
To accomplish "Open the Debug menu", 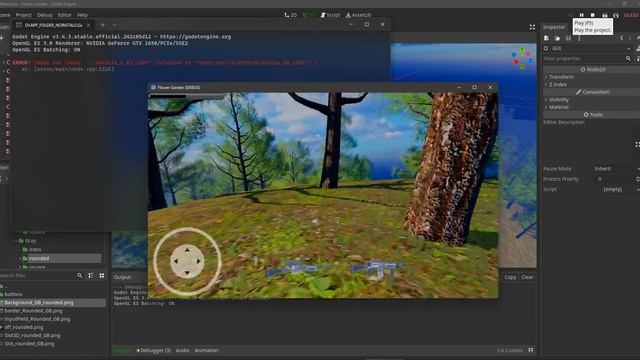I will click(x=44, y=15).
